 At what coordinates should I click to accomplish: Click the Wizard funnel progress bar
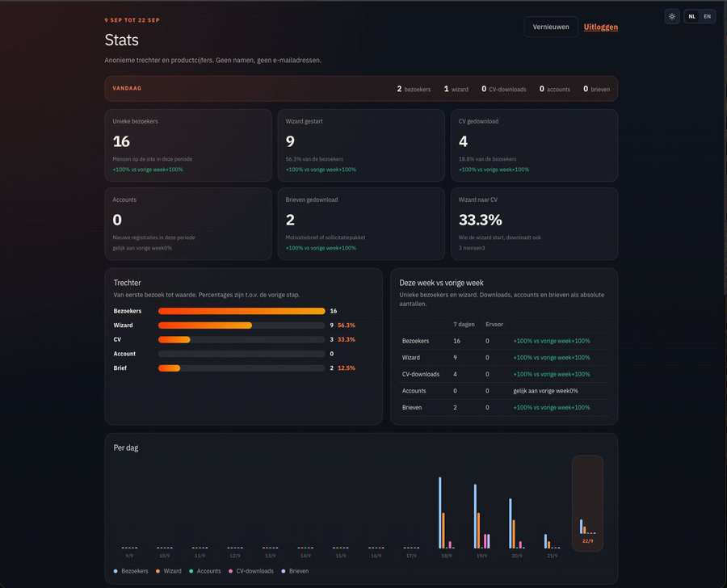point(242,325)
